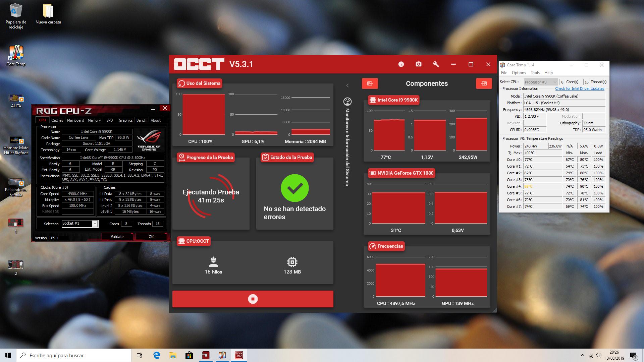
Task: Open Microsoft Edge from the taskbar
Action: click(x=157, y=355)
